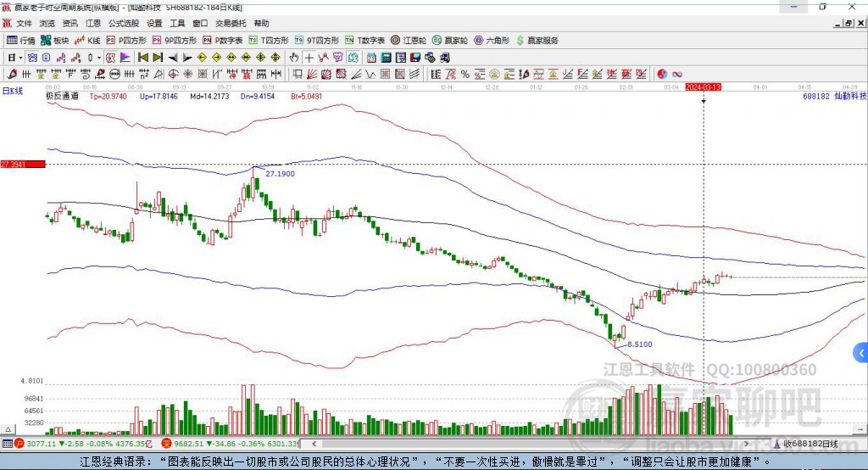Open the calculator icon
This screenshot has height=470, width=868.
[x=386, y=58]
